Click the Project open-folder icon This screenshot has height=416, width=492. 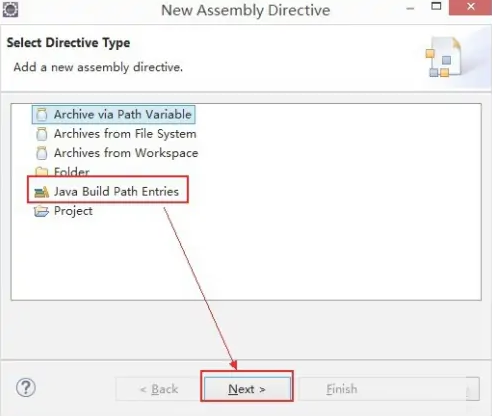[42, 211]
